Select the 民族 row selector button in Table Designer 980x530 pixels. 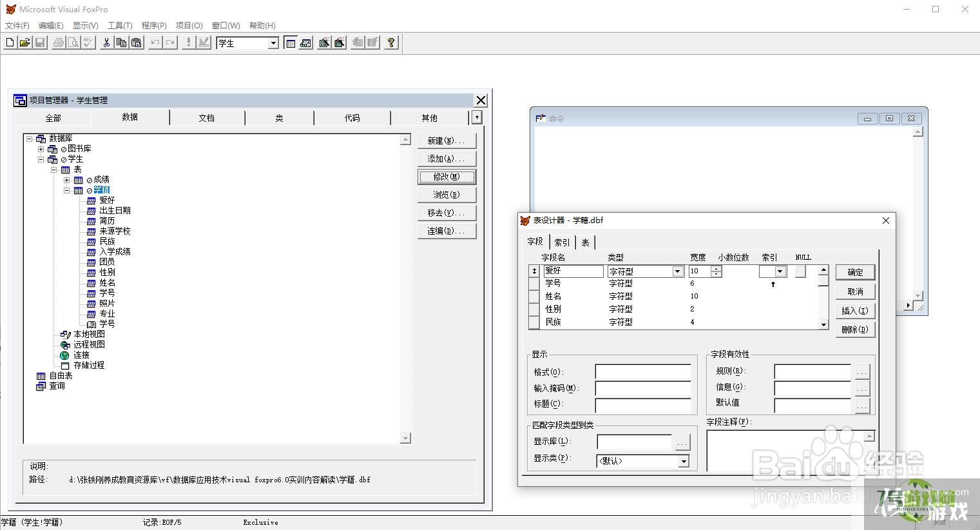tap(534, 322)
